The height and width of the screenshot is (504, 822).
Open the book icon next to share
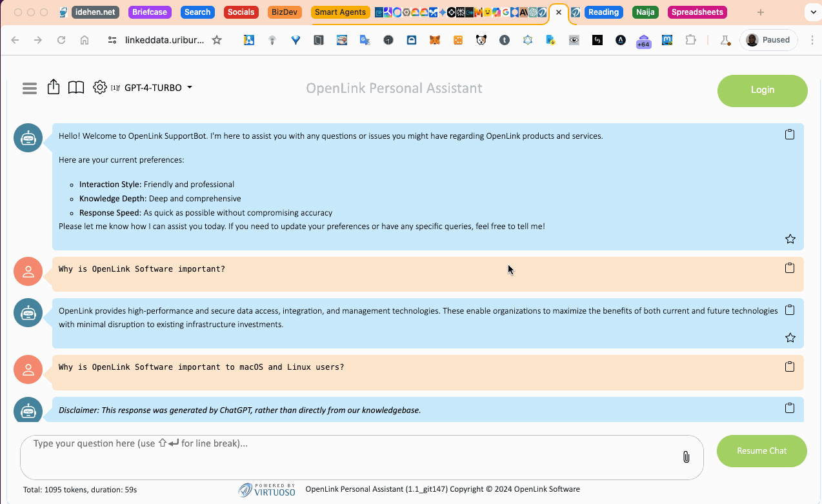pos(76,88)
